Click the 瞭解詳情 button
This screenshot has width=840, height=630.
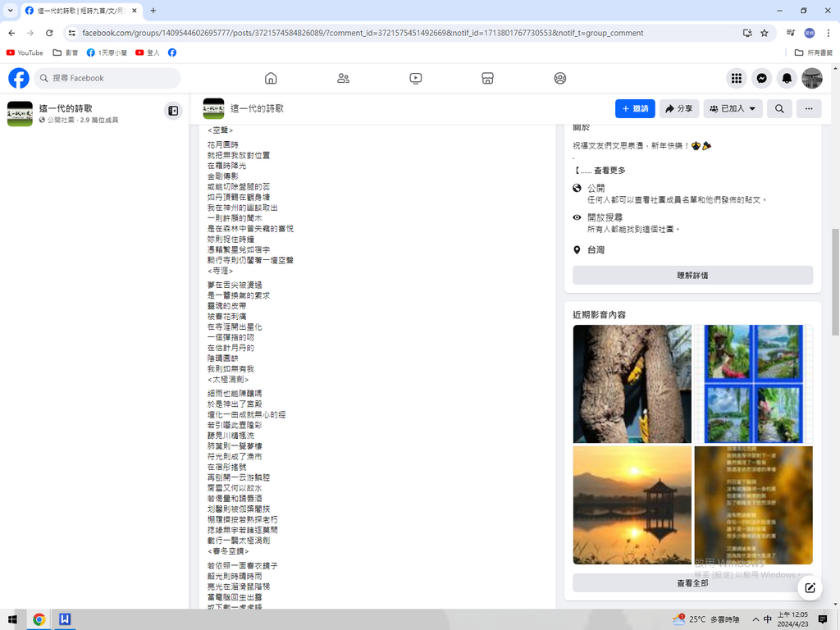pyautogui.click(x=692, y=276)
